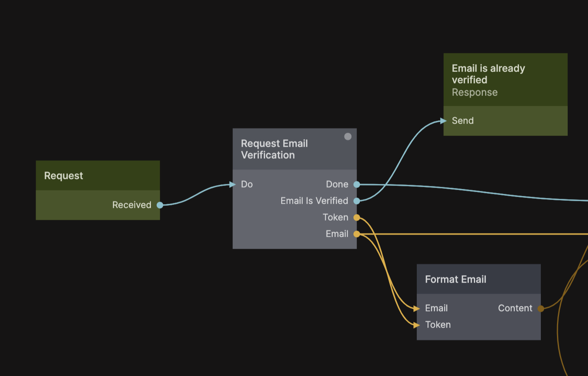Click Request Email Verification's Email output dot

356,234
